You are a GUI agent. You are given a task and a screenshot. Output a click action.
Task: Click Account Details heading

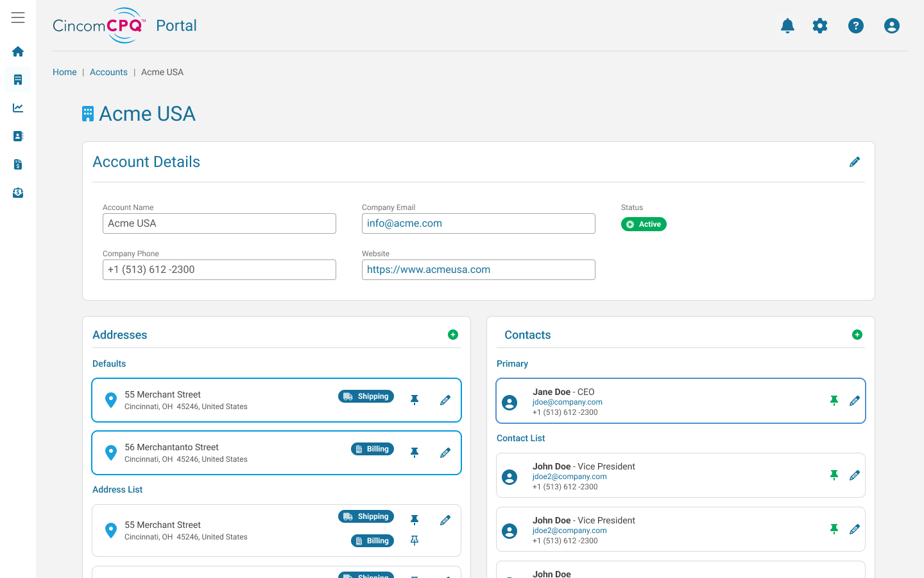click(x=146, y=162)
